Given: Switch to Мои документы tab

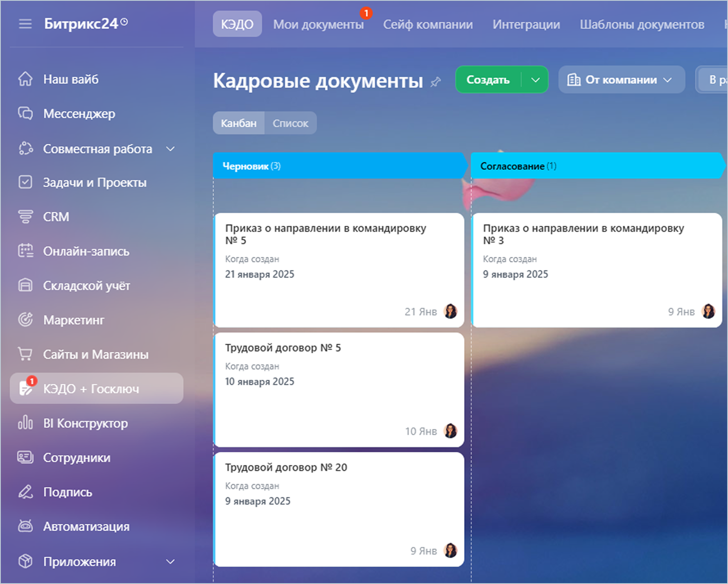Looking at the screenshot, I should [319, 24].
